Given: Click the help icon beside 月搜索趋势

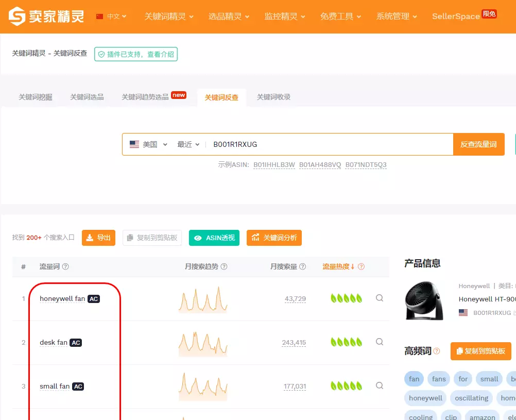Looking at the screenshot, I should (224, 266).
